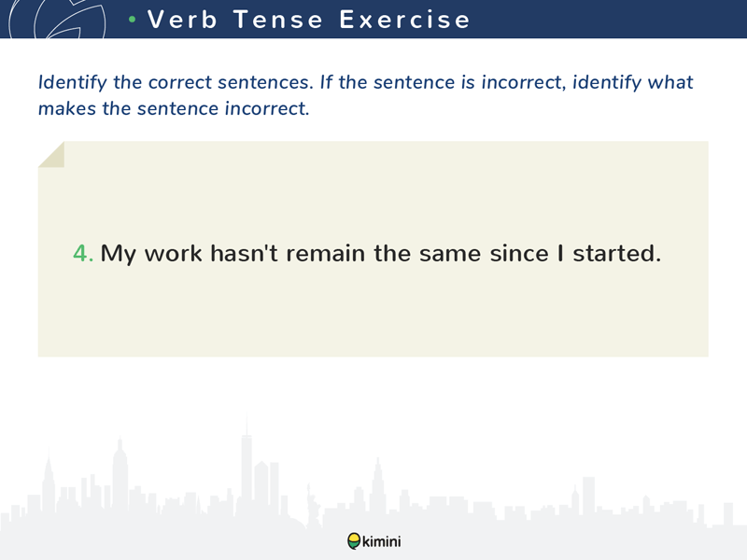This screenshot has width=747, height=560.
Task: Click the word "My" starting the sentence
Action: [x=119, y=253]
